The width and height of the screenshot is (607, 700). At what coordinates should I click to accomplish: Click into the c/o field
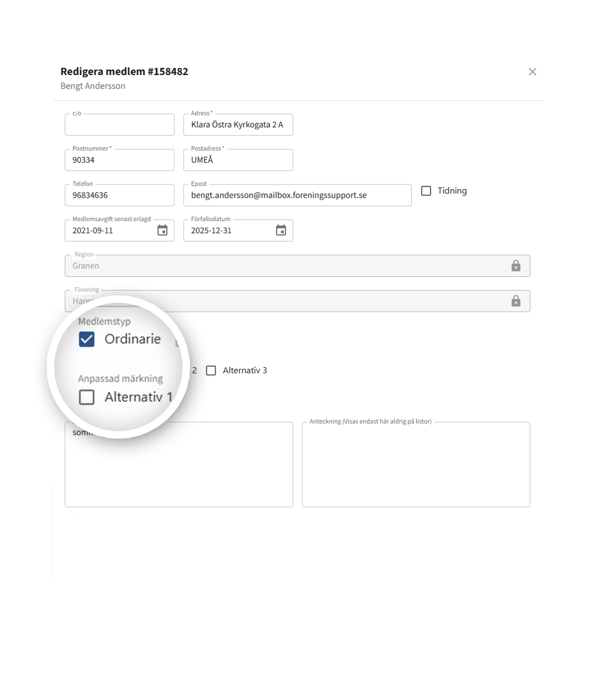[x=120, y=125]
